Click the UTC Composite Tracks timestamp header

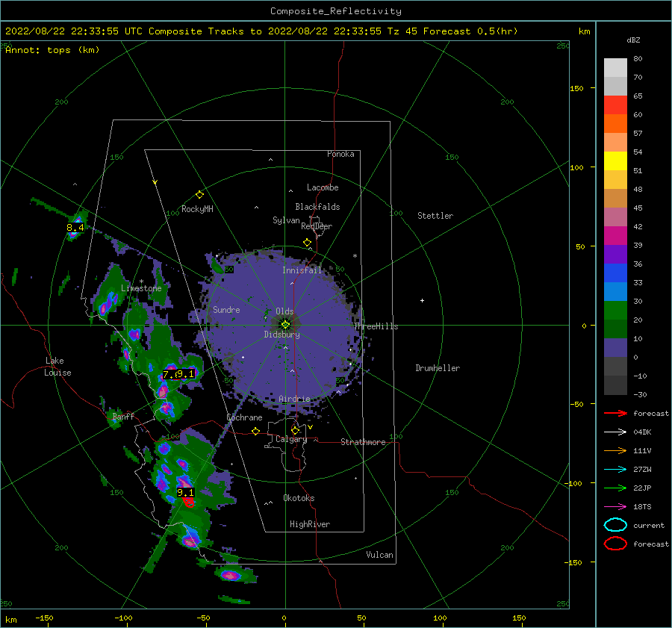pyautogui.click(x=261, y=31)
